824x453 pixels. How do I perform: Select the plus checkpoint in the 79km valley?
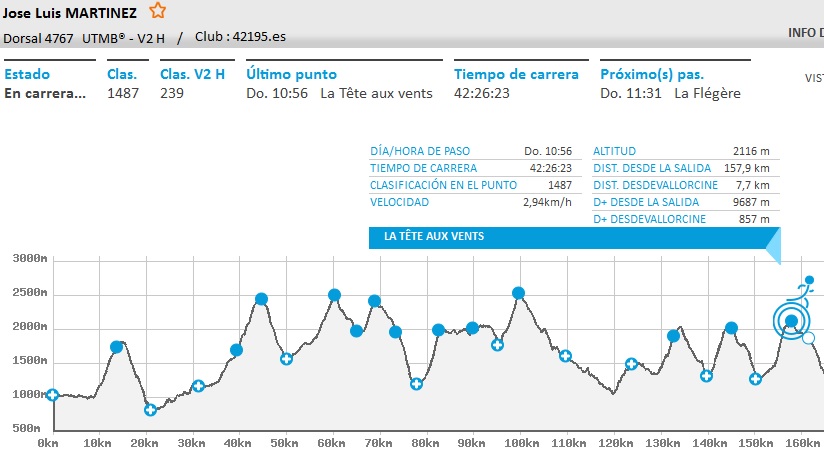pos(416,384)
